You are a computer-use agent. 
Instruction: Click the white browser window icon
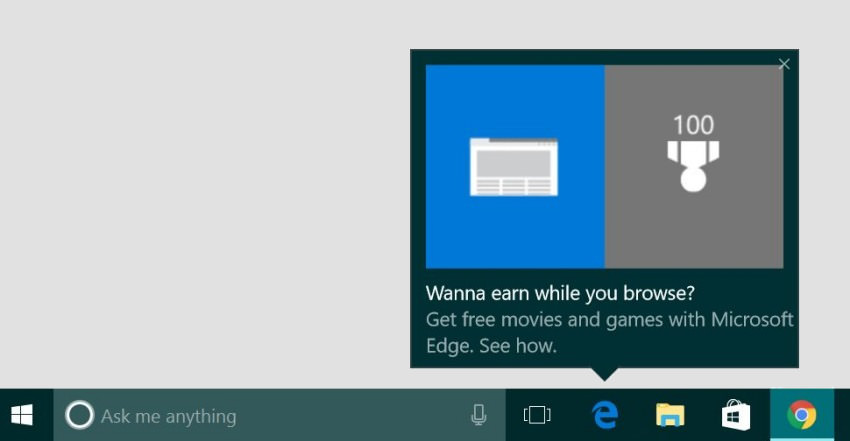514,167
